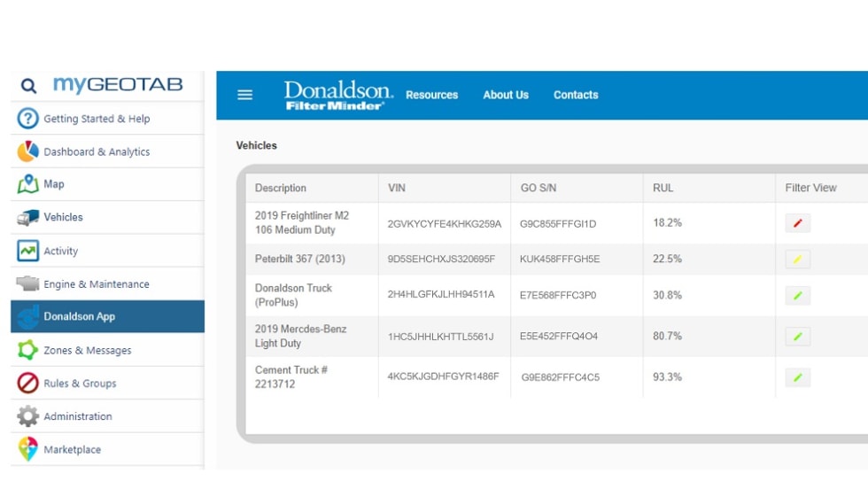The height and width of the screenshot is (489, 868).
Task: Open Zones & Messages section
Action: pyautogui.click(x=87, y=351)
